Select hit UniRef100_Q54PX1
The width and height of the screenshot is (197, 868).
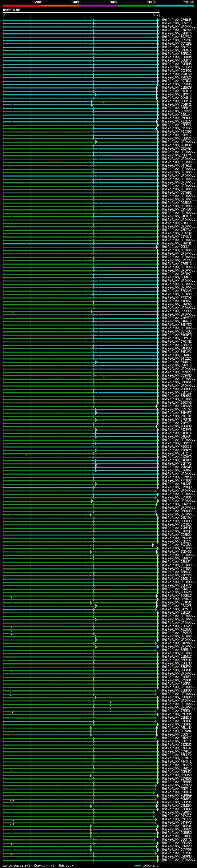tap(177, 104)
